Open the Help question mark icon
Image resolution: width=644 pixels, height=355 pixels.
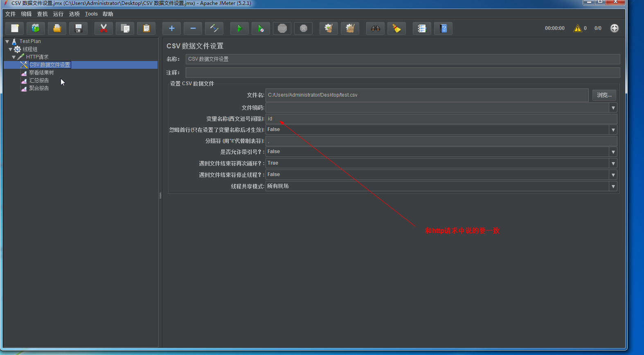point(443,28)
